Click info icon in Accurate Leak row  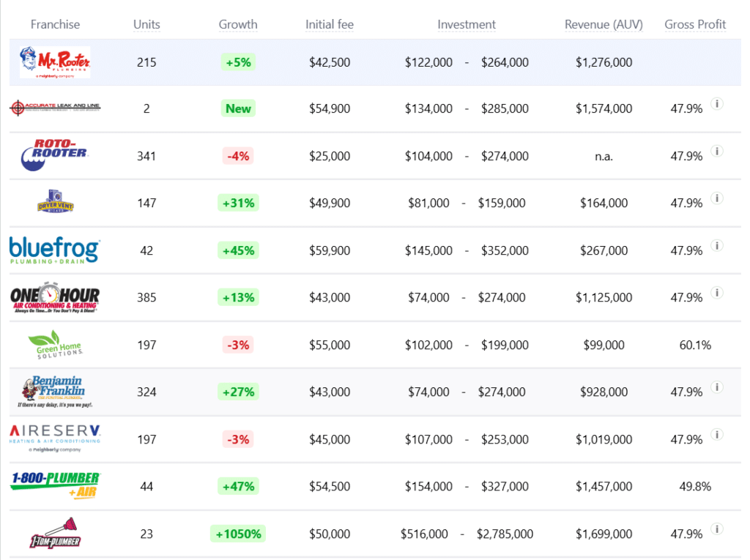[716, 104]
